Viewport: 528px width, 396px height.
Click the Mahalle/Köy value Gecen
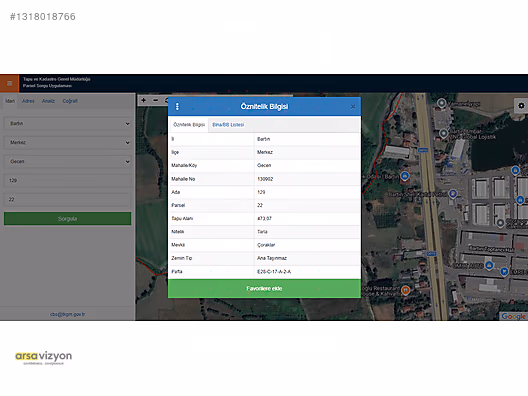(x=264, y=165)
